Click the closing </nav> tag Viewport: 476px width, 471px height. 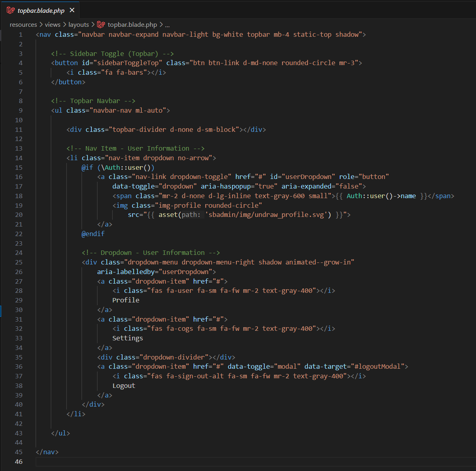pos(47,452)
